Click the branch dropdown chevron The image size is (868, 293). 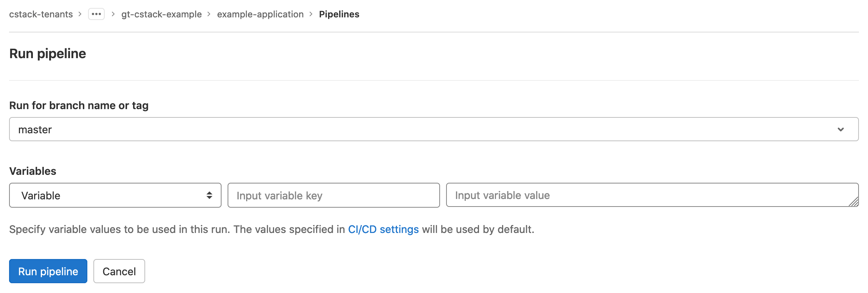point(841,130)
